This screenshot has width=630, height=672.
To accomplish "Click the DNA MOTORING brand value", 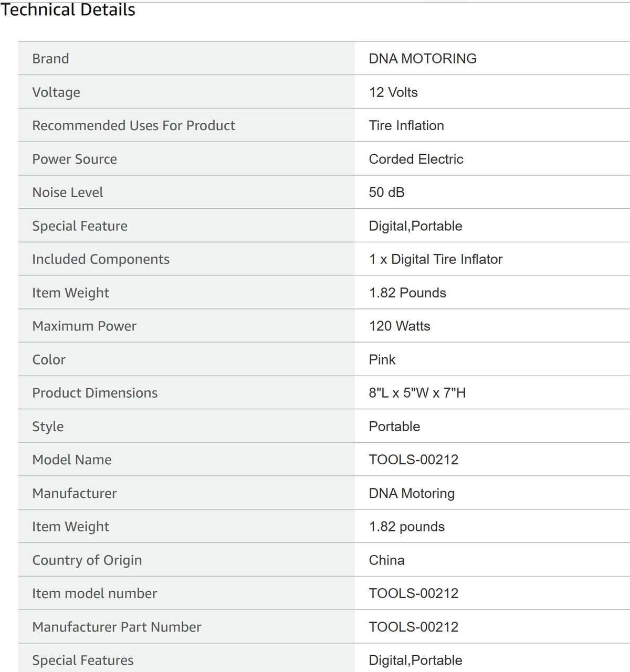I will 423,58.
